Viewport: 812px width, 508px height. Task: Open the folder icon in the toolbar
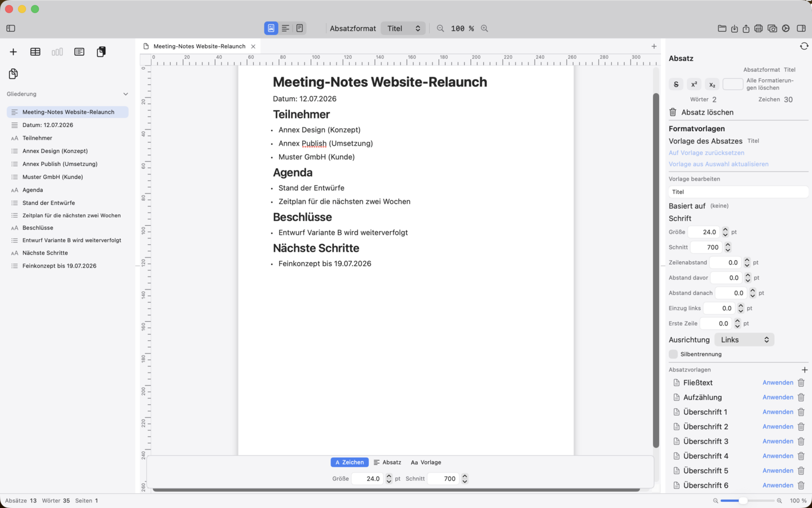[722, 28]
